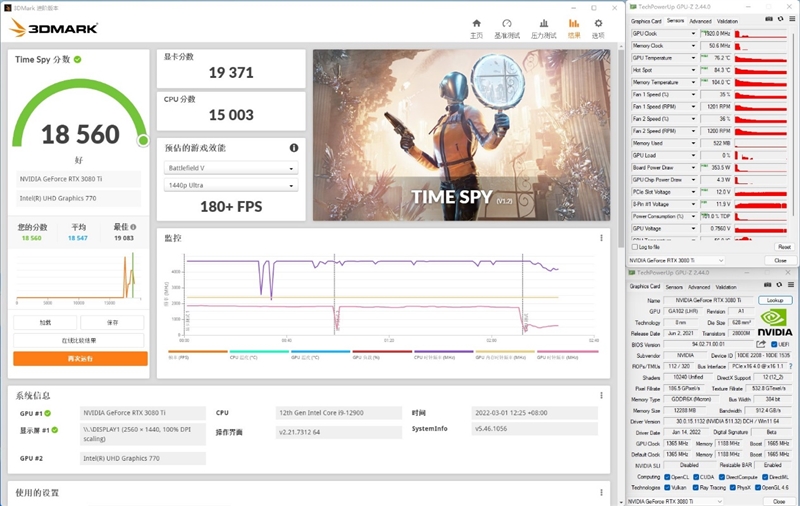The image size is (800, 506).
Task: Toggle the CUDA checkbox
Action: click(x=696, y=477)
